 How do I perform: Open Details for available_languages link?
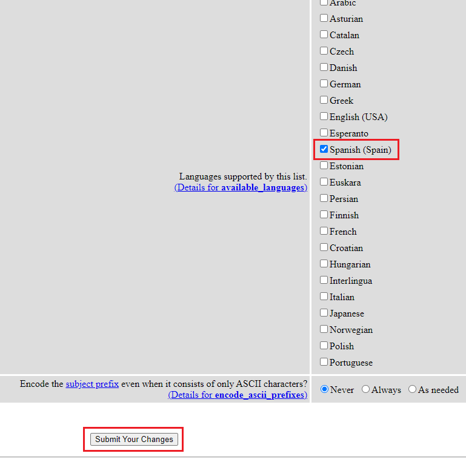pos(241,188)
